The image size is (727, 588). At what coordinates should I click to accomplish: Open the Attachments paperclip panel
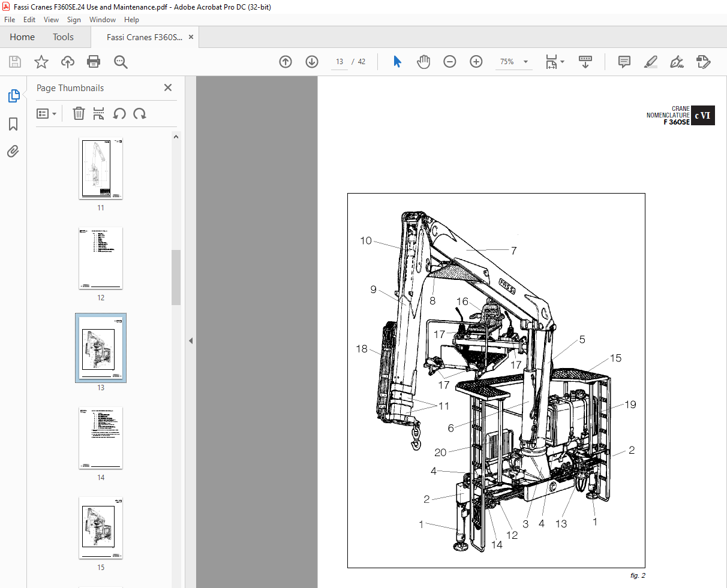[x=13, y=152]
